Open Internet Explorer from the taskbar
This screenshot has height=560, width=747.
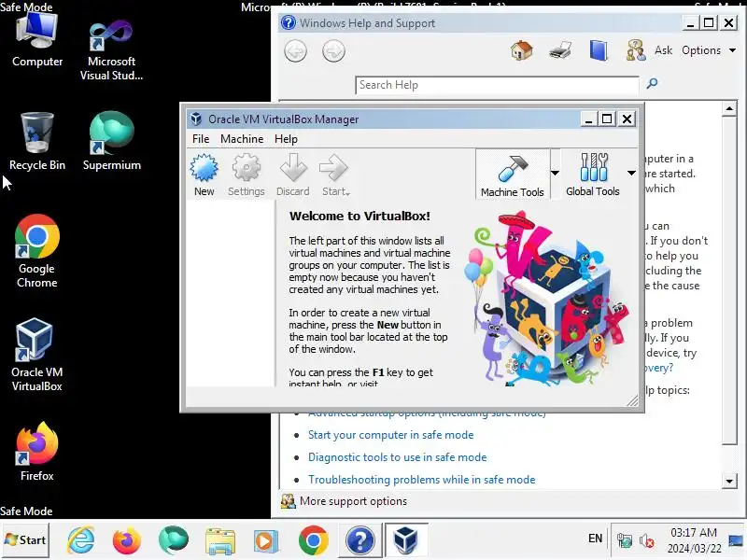pos(81,540)
